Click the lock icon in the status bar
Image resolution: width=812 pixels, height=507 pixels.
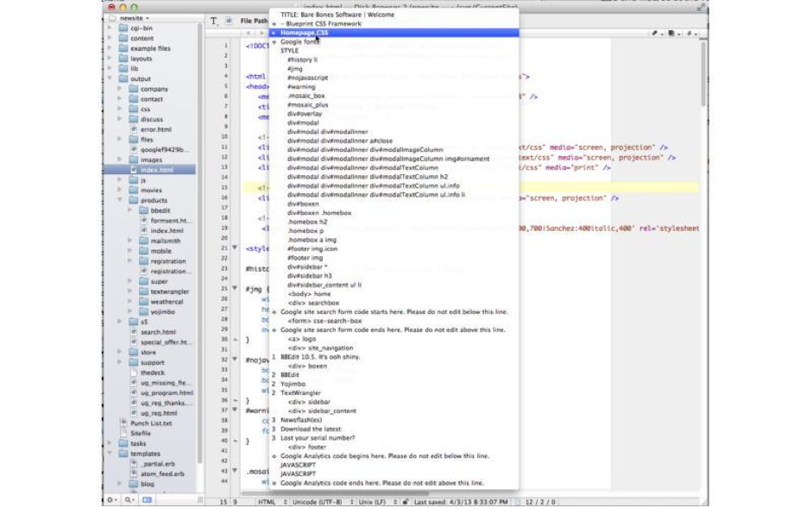405,502
